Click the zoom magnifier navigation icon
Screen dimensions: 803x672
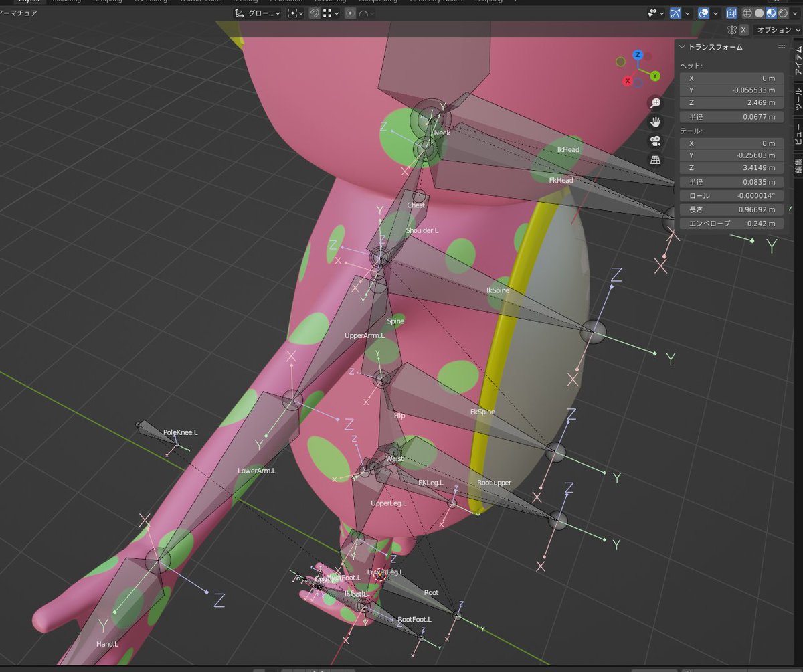tap(655, 102)
